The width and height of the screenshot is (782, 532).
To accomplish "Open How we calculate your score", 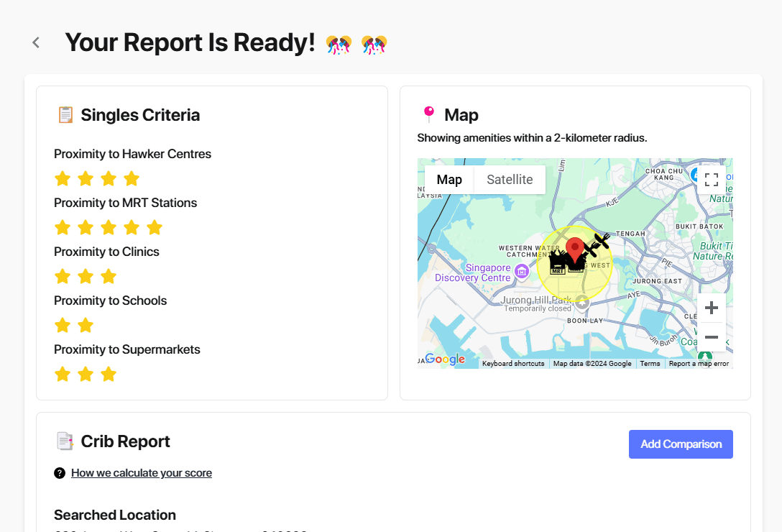I will point(141,473).
